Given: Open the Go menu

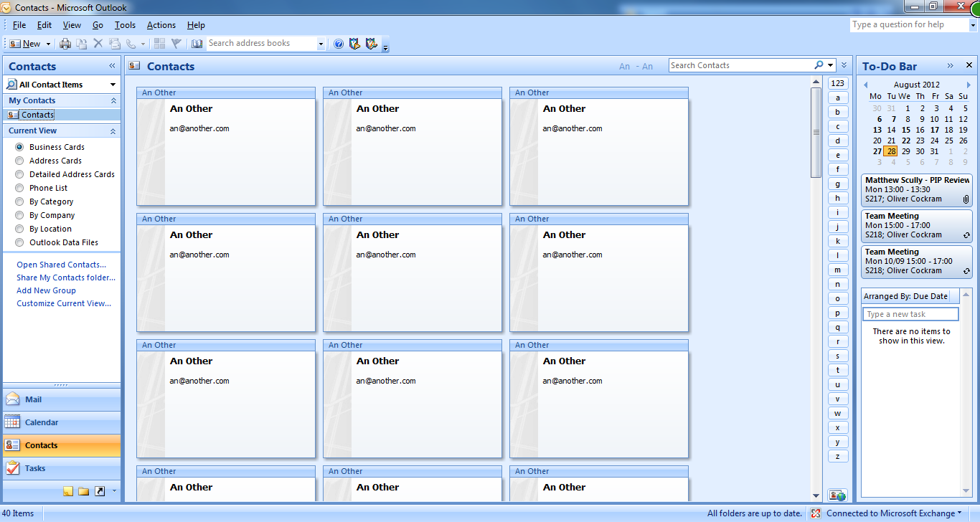Looking at the screenshot, I should tap(98, 25).
